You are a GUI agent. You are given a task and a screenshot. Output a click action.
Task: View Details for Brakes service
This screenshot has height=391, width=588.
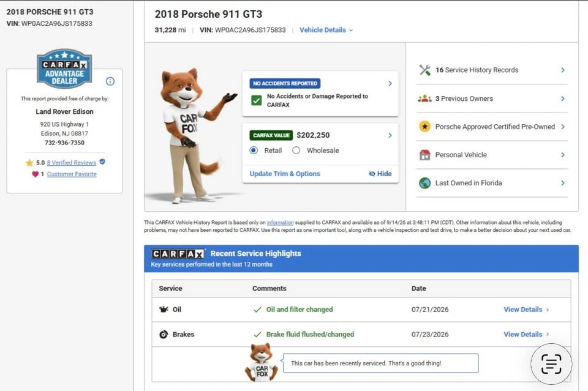coord(526,334)
